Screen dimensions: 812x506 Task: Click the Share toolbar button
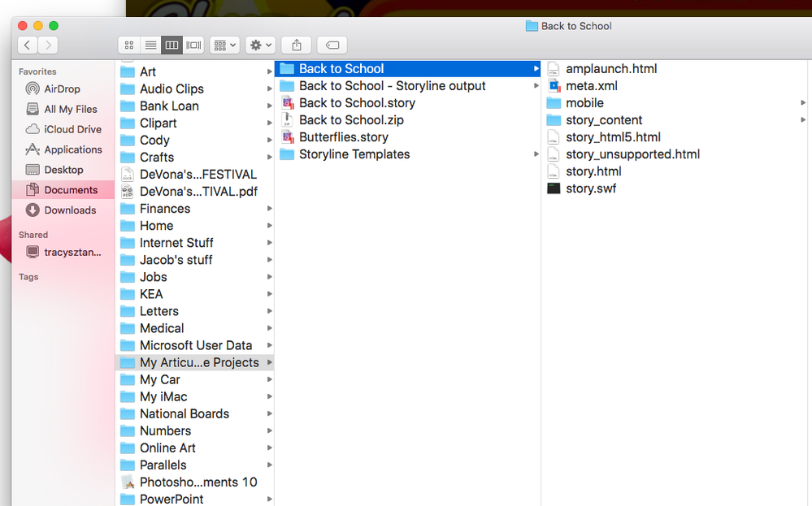point(296,45)
